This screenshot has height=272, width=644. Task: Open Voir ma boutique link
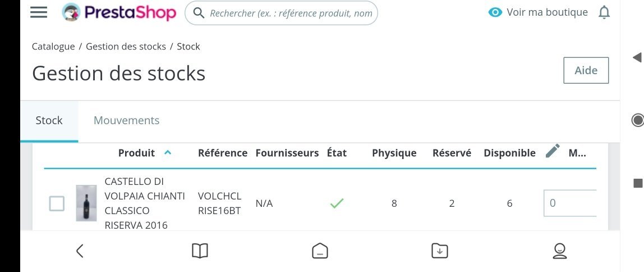click(x=547, y=12)
